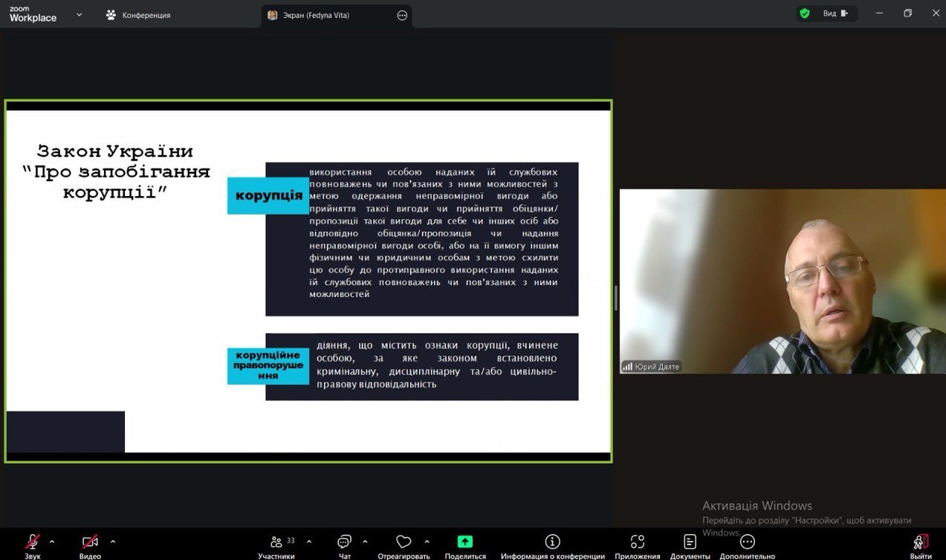Screen dimensions: 946x560
Task: Click the green encryption shield icon
Action: tap(804, 13)
